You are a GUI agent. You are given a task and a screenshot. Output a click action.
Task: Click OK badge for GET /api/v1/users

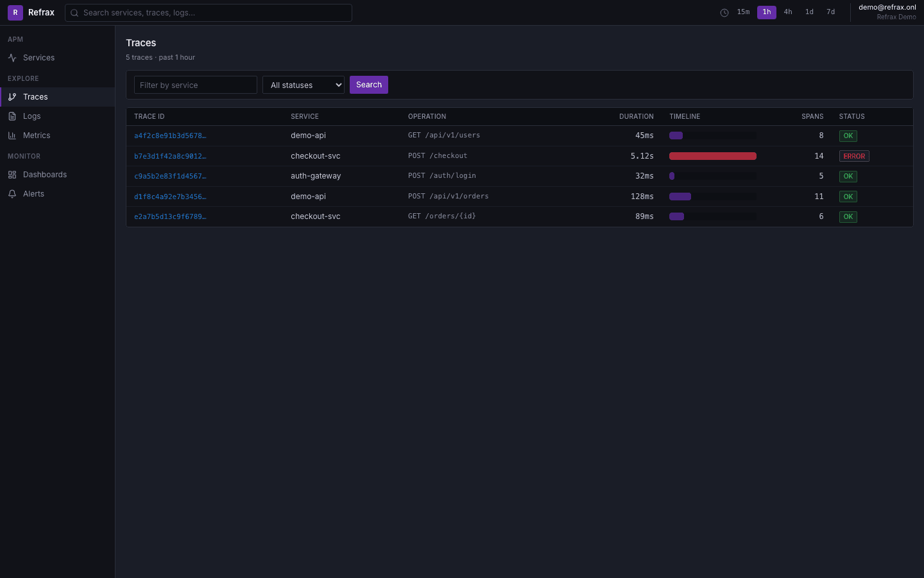tap(848, 136)
